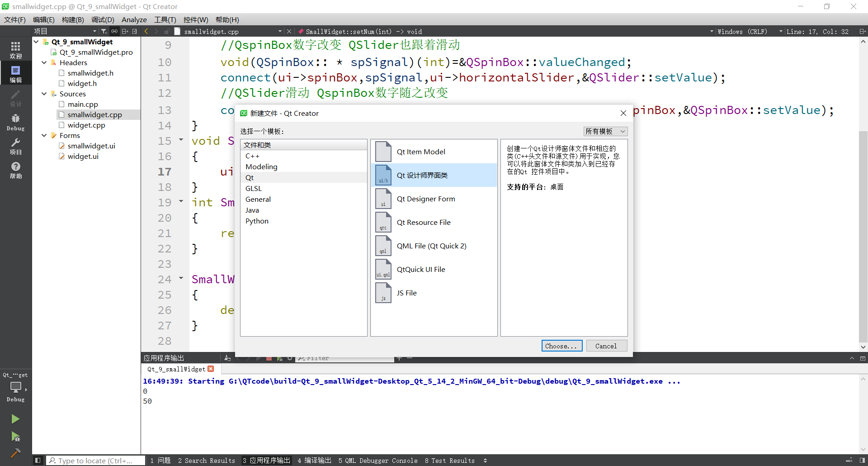Click the green Run button
Screen dimensions: 868x466
coord(15,419)
